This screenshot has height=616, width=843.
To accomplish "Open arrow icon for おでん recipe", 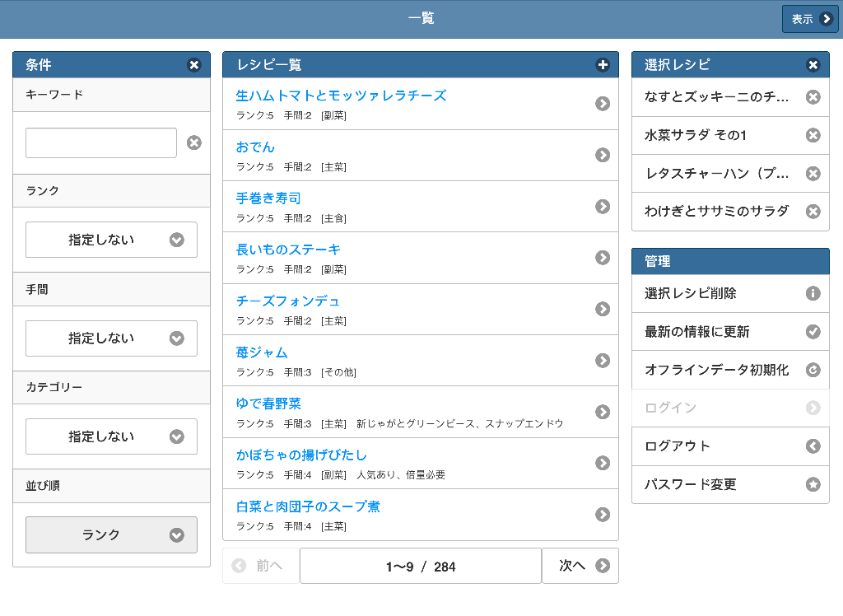I will 603,155.
